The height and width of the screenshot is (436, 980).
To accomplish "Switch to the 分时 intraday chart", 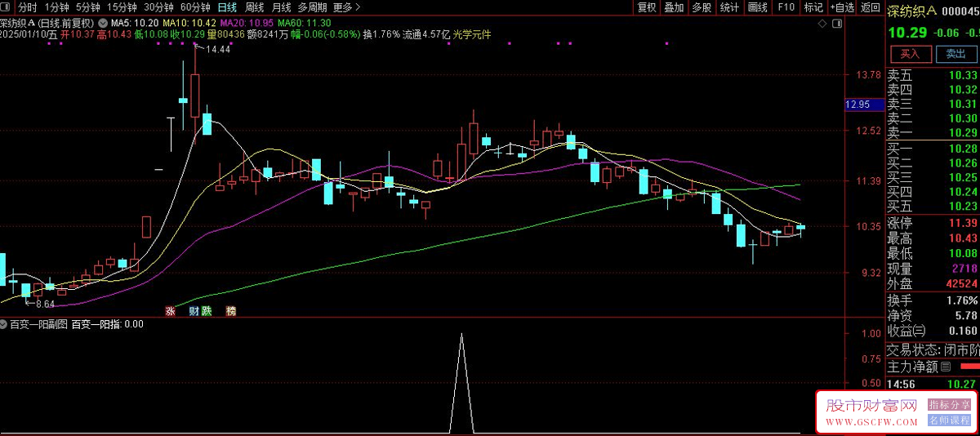I will 28,7.
